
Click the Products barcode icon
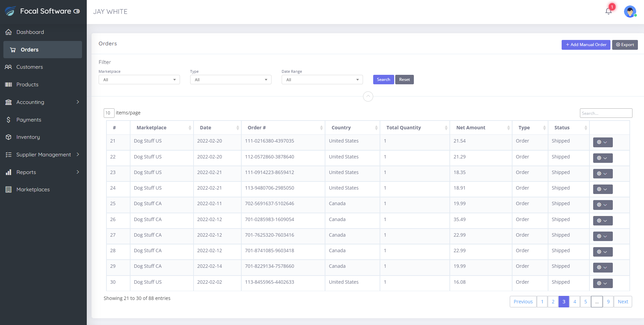click(x=8, y=85)
